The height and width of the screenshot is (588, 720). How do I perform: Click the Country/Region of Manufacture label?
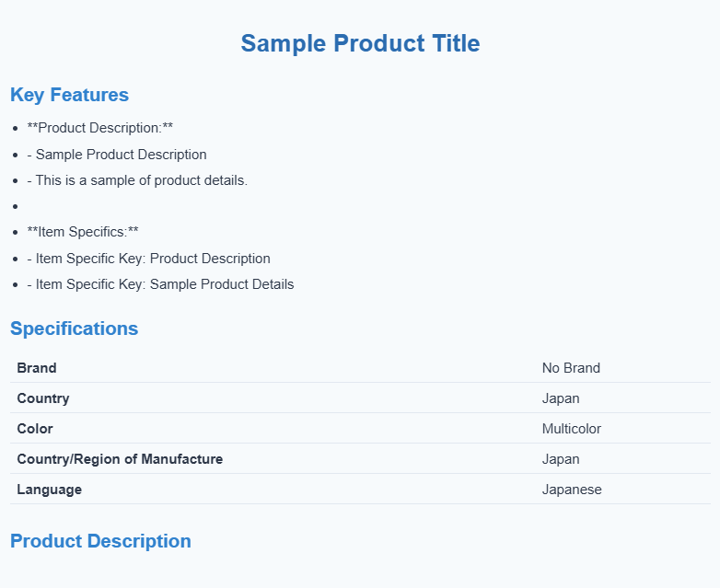tap(120, 459)
